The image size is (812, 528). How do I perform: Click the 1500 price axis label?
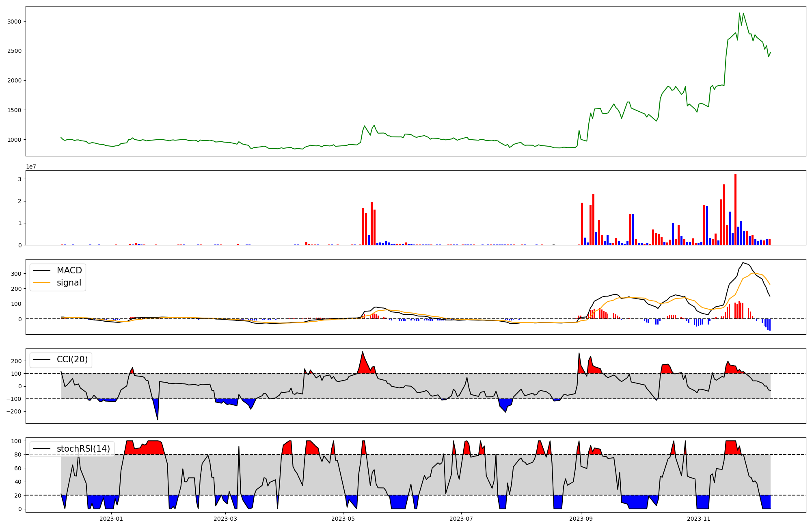[15, 110]
